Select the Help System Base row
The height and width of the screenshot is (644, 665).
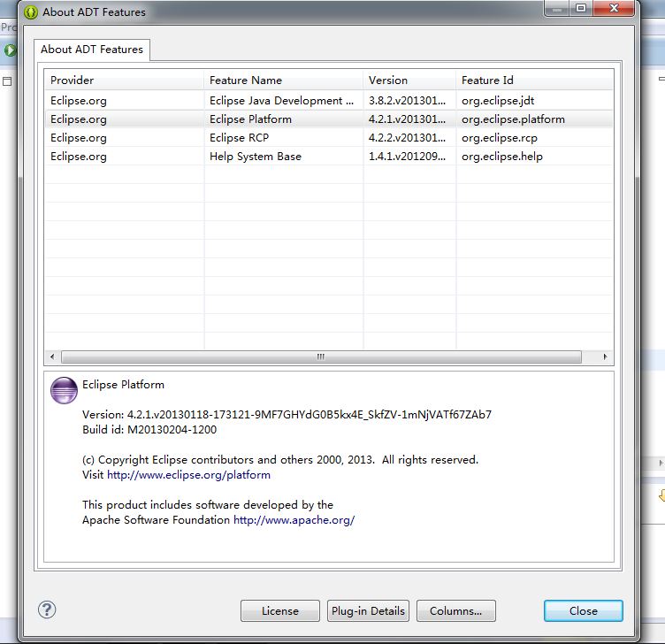(x=329, y=157)
